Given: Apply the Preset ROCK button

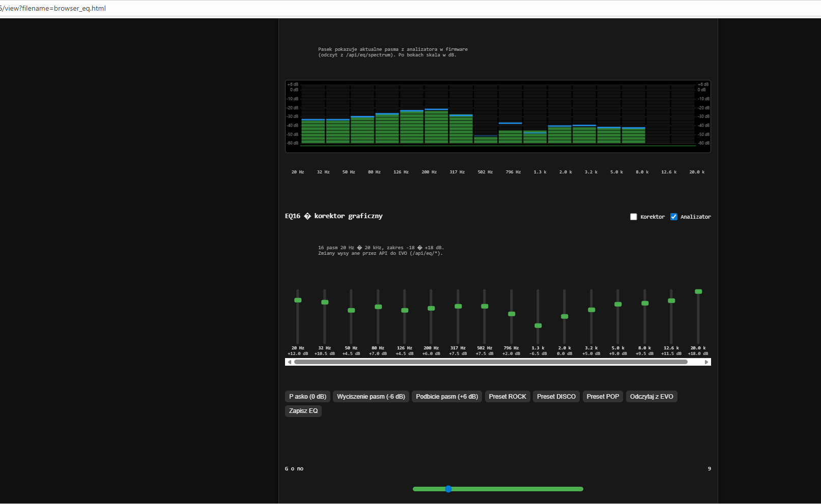Looking at the screenshot, I should click(x=507, y=397).
